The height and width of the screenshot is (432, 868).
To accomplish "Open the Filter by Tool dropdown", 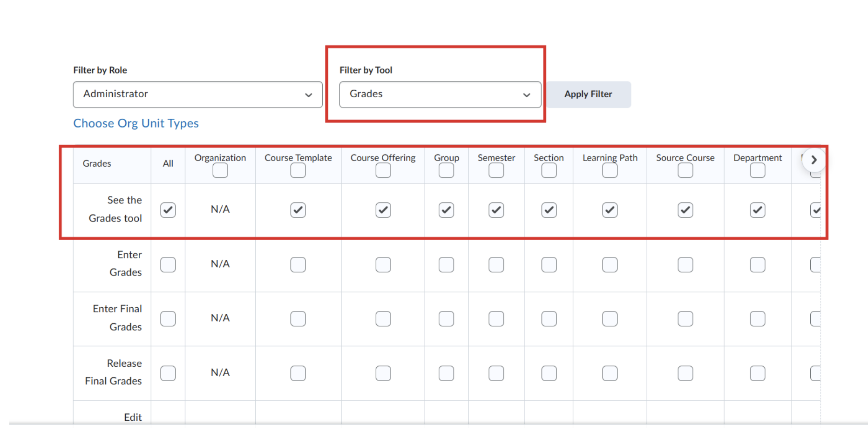I will click(x=440, y=94).
